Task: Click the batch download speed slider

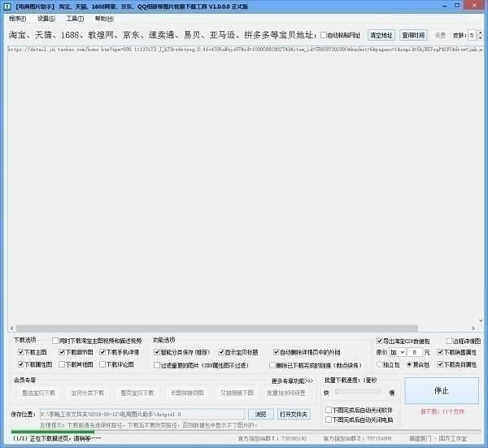Action: [x=358, y=392]
